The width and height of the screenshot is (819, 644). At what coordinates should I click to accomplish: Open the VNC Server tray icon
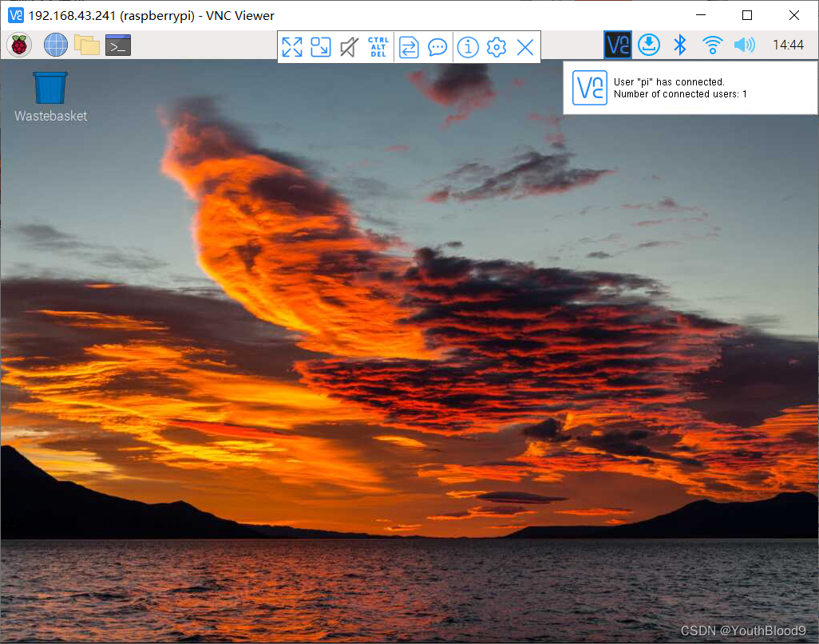pyautogui.click(x=618, y=45)
